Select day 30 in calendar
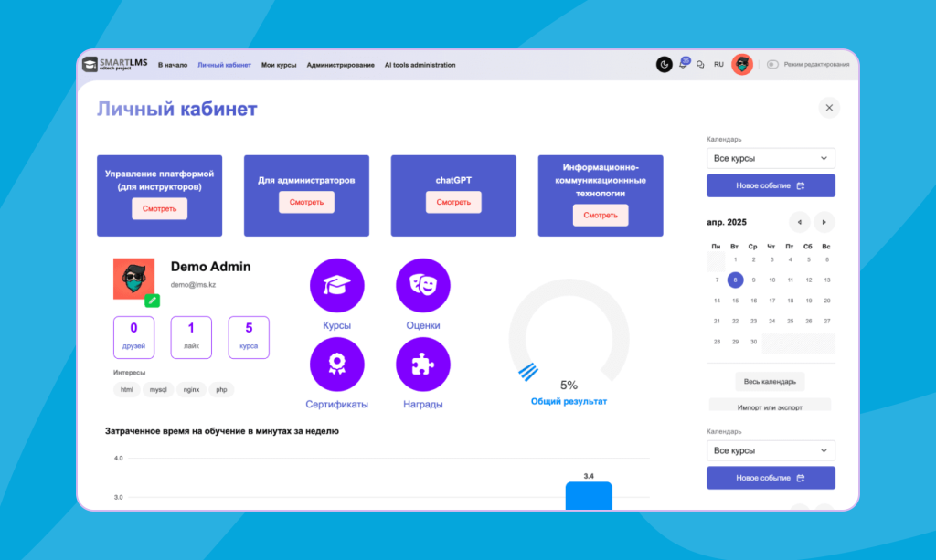This screenshot has height=560, width=936. (753, 342)
